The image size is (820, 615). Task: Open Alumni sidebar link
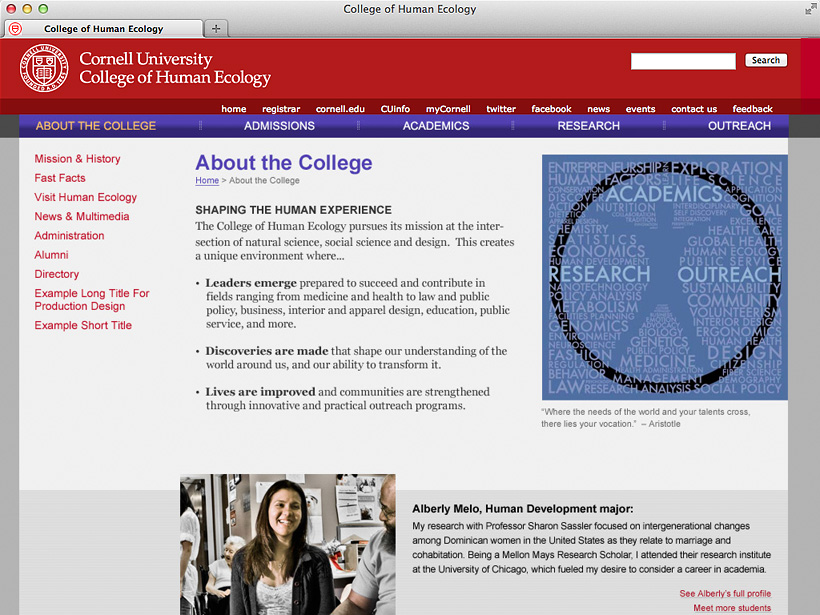pos(51,255)
